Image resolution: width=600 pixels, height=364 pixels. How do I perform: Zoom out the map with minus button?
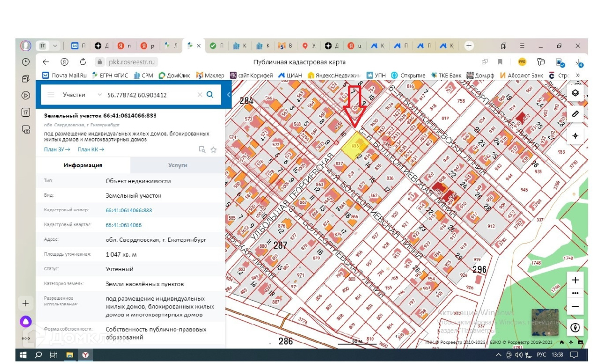point(575,306)
